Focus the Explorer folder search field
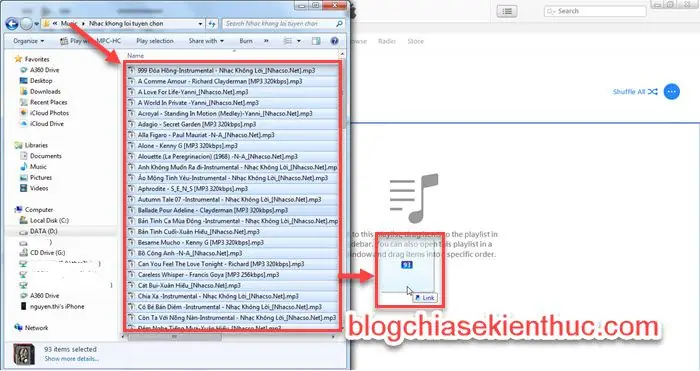Screen dimensions: 700x371 [283, 24]
